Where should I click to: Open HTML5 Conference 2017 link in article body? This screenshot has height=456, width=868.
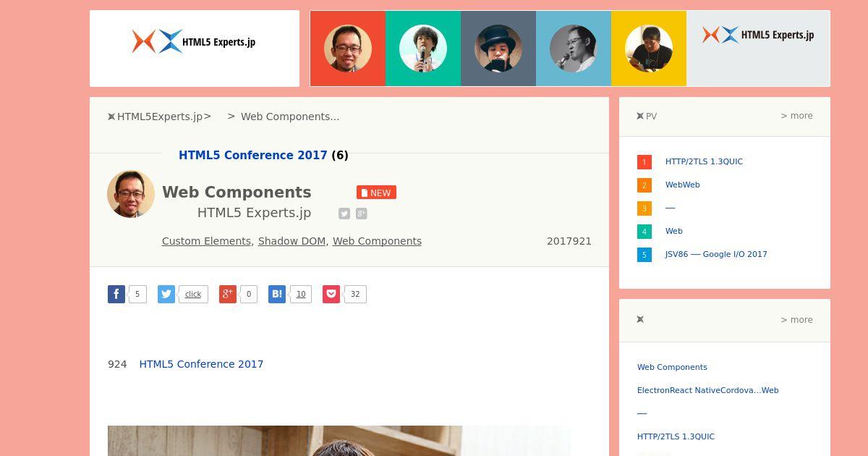(x=201, y=364)
